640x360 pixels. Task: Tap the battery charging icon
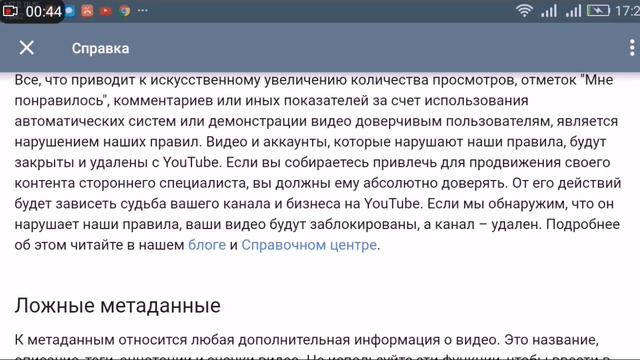598,11
